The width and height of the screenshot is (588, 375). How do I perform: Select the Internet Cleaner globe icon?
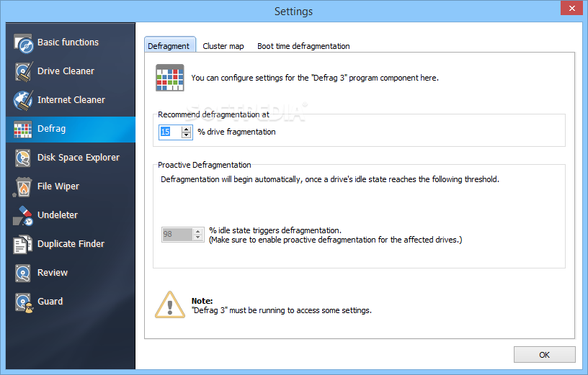pos(23,100)
